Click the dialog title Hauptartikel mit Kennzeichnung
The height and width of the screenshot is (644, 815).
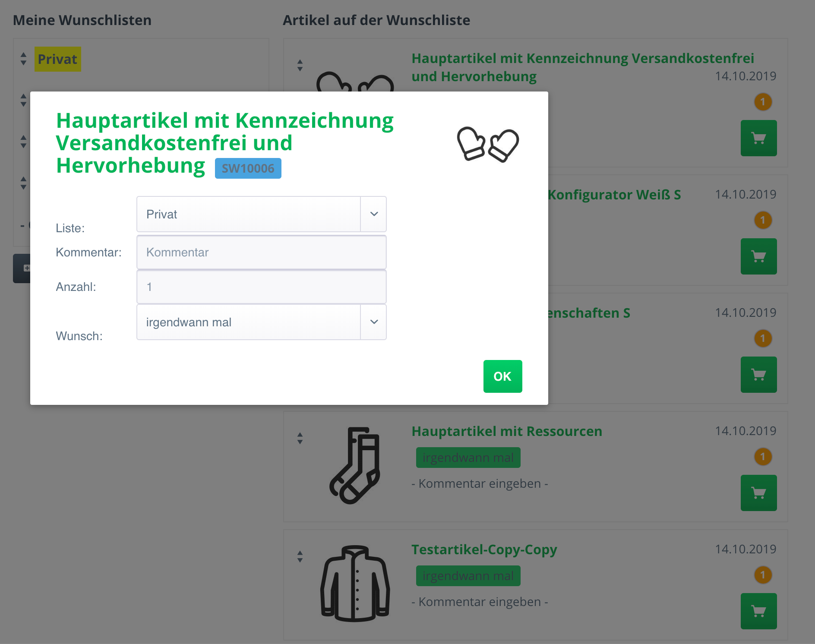pyautogui.click(x=224, y=143)
